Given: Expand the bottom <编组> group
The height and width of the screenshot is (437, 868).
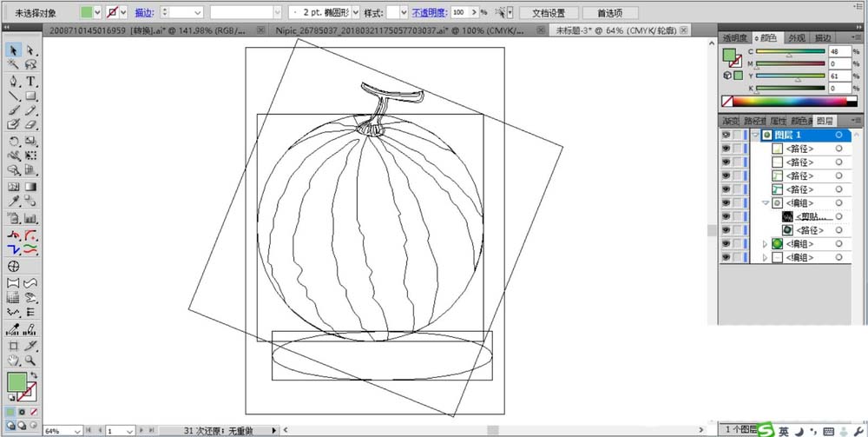Looking at the screenshot, I should [x=766, y=257].
